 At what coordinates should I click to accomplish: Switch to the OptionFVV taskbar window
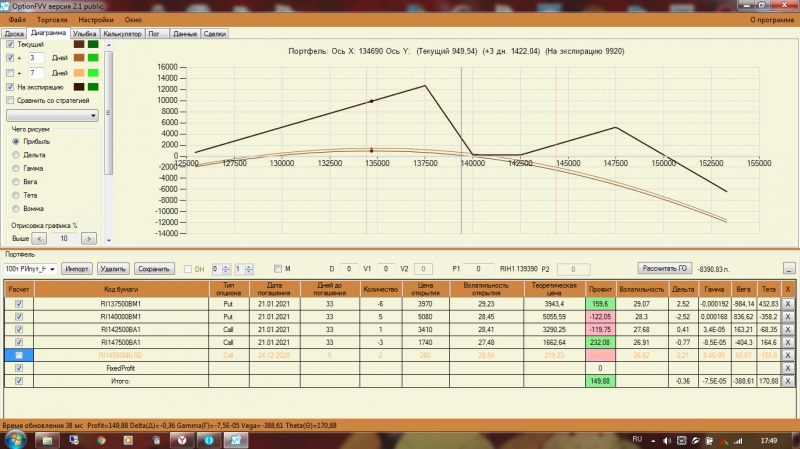[x=236, y=440]
